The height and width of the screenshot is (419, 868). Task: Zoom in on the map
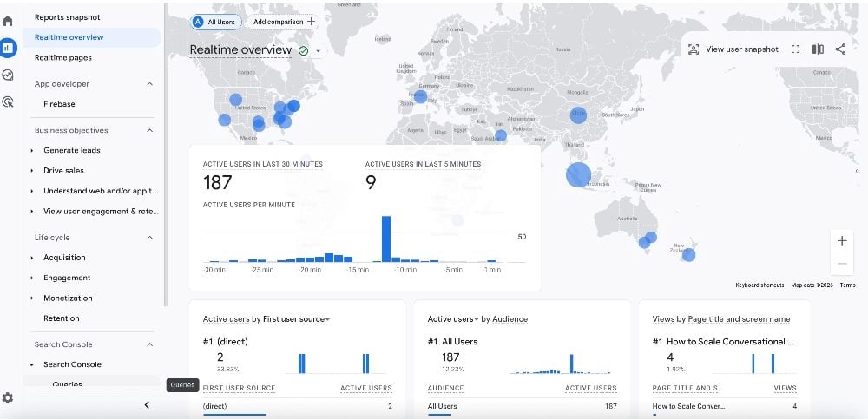842,241
